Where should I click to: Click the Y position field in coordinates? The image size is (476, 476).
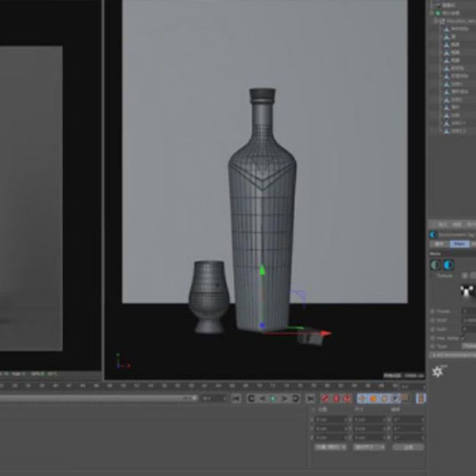(x=331, y=428)
